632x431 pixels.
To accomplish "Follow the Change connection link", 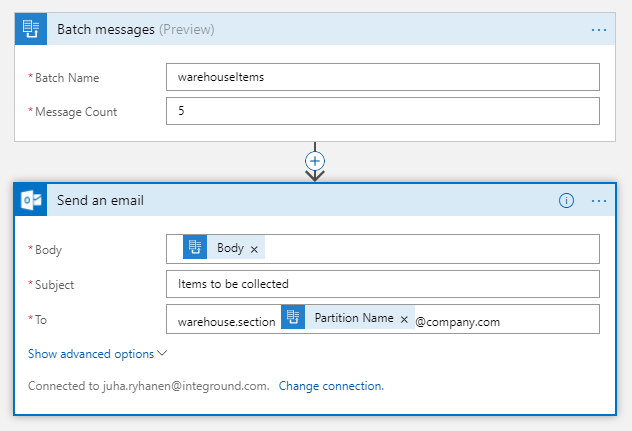I will coord(331,386).
